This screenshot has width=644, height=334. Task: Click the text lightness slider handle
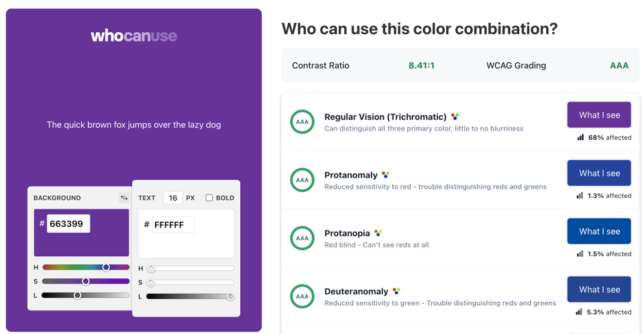tap(230, 296)
